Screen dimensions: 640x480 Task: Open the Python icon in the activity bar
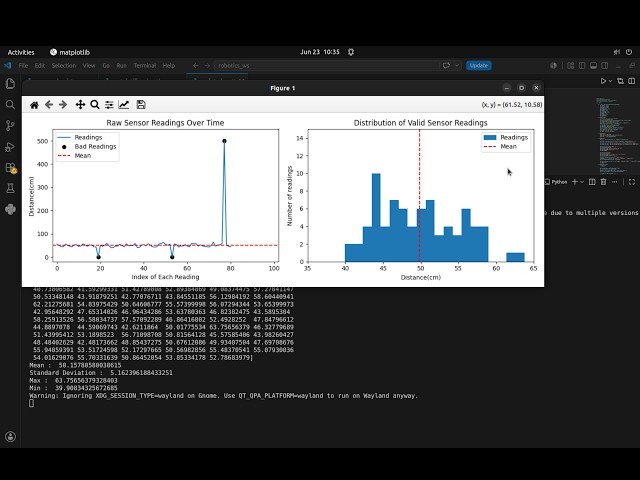pyautogui.click(x=10, y=209)
